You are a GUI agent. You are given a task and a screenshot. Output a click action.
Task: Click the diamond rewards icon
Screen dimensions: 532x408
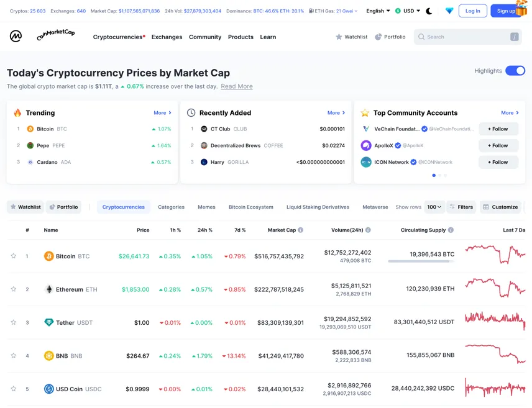click(x=449, y=11)
